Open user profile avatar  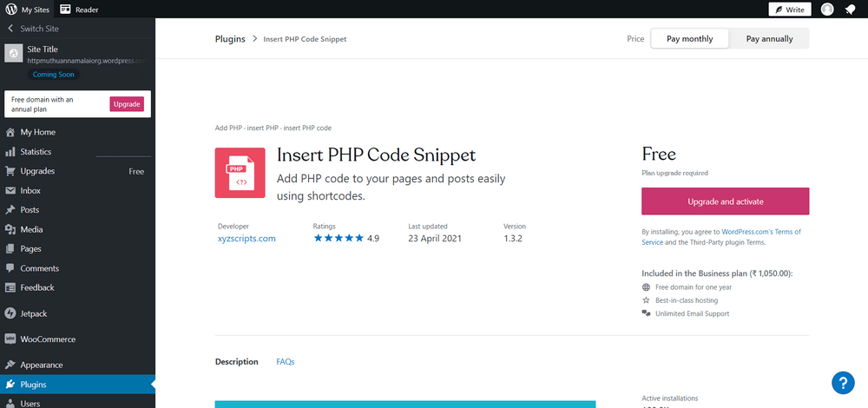point(827,10)
